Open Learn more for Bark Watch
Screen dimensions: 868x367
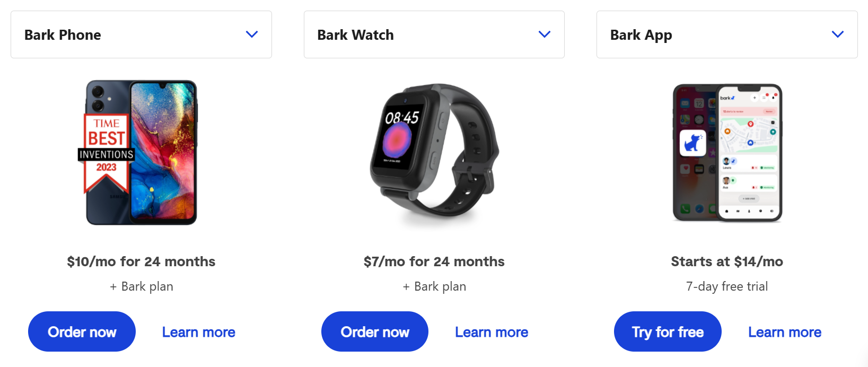point(492,332)
